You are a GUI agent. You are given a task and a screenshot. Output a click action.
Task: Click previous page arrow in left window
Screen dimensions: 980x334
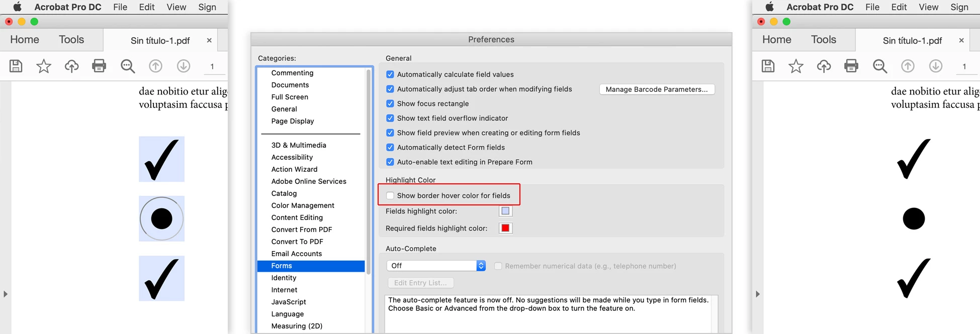155,66
